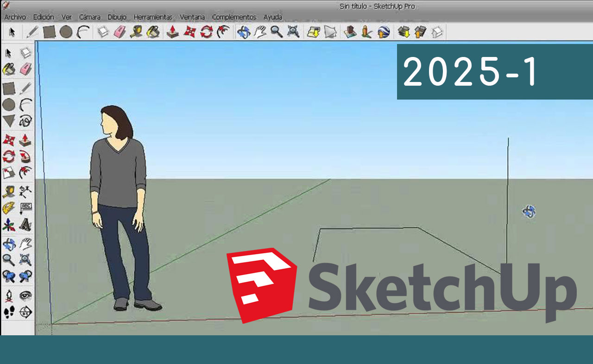Select the Axes tool icon
The height and width of the screenshot is (364, 593).
[9, 225]
